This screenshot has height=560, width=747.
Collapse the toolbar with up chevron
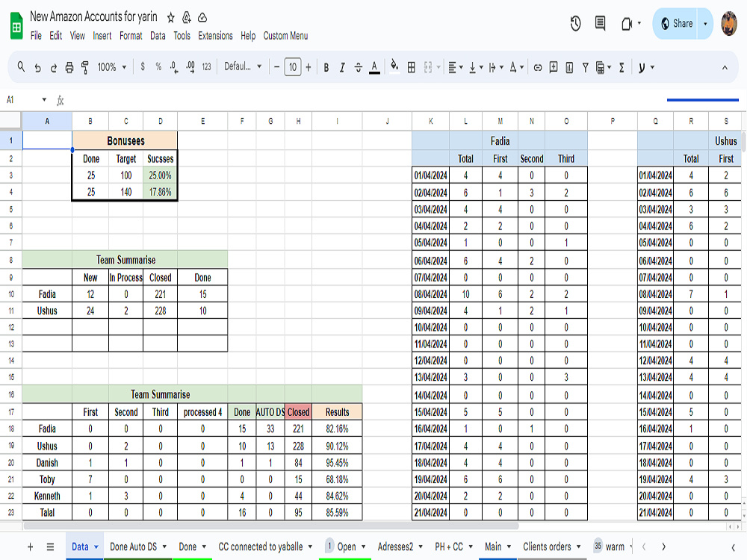click(725, 68)
